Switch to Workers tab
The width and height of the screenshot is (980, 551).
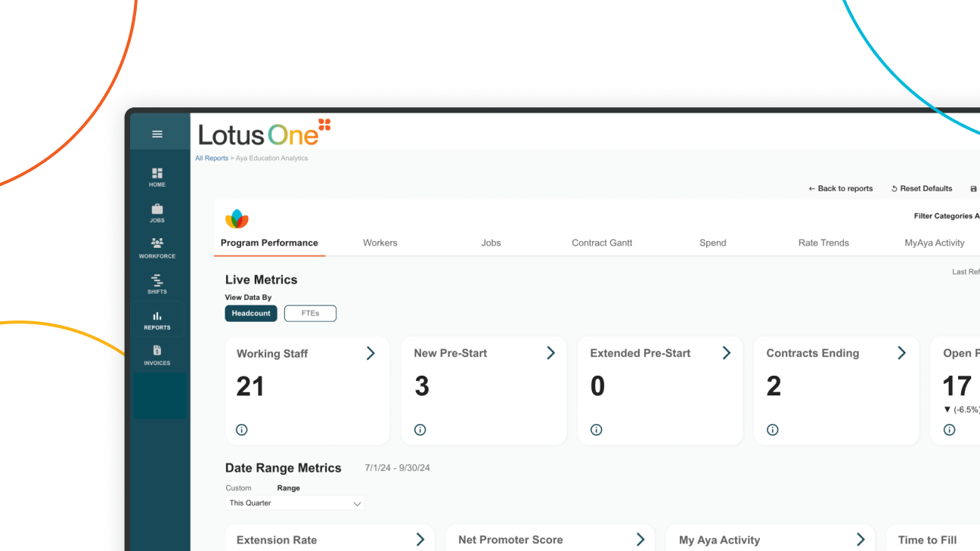(380, 243)
